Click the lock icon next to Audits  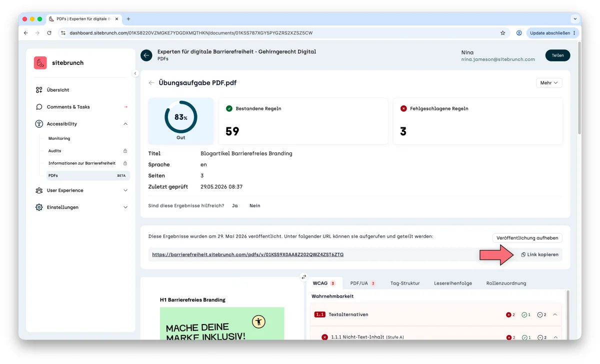125,151
